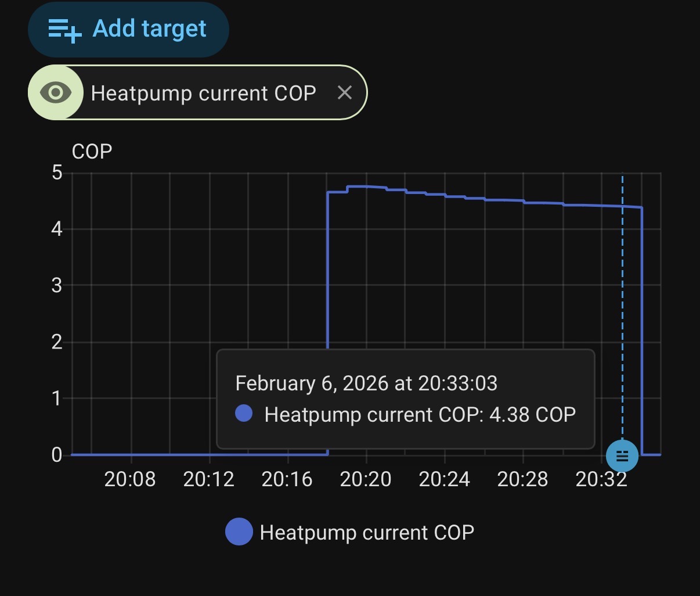Toggle eye visibility for Heatpump current COP
Viewport: 700px width, 596px height.
pyautogui.click(x=56, y=92)
